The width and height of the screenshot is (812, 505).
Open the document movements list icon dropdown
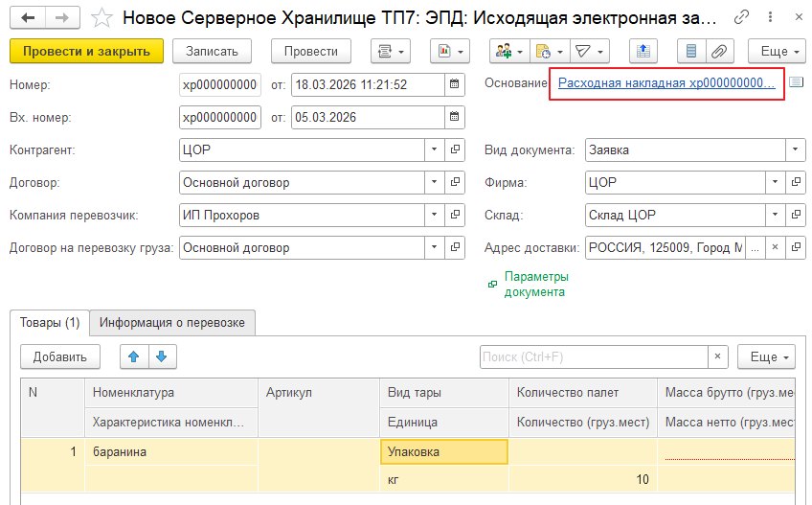coord(391,52)
